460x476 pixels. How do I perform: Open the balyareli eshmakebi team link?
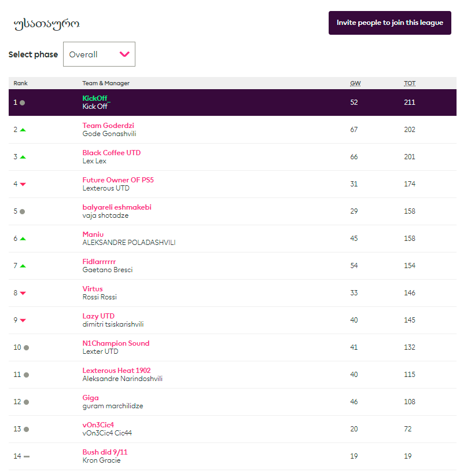117,207
